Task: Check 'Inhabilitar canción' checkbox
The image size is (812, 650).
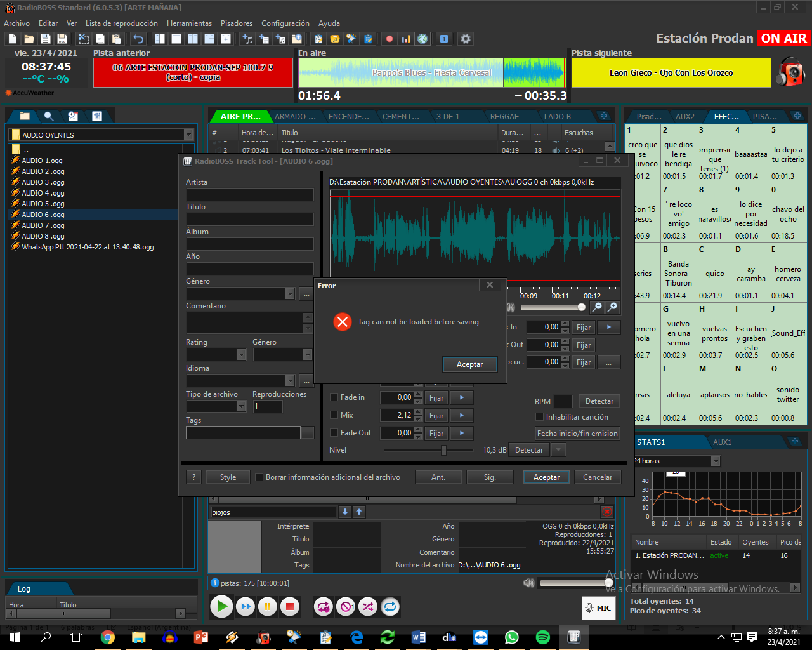Action: click(x=540, y=417)
